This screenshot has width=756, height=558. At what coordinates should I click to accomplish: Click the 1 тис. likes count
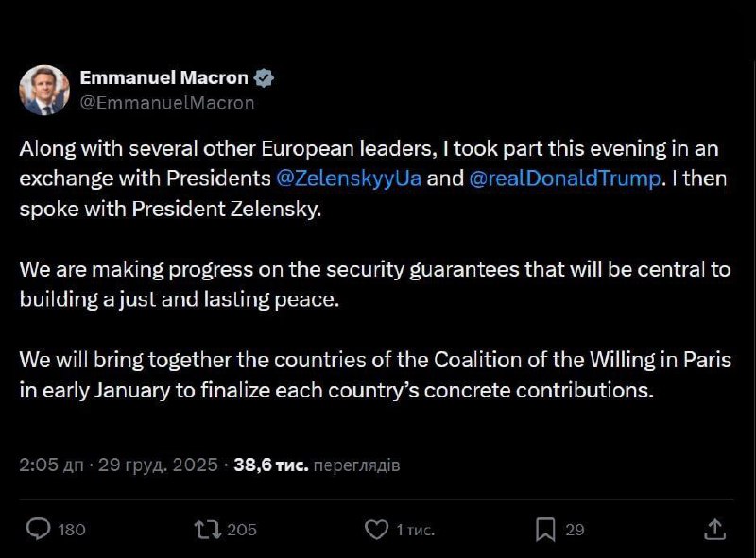pos(415,530)
